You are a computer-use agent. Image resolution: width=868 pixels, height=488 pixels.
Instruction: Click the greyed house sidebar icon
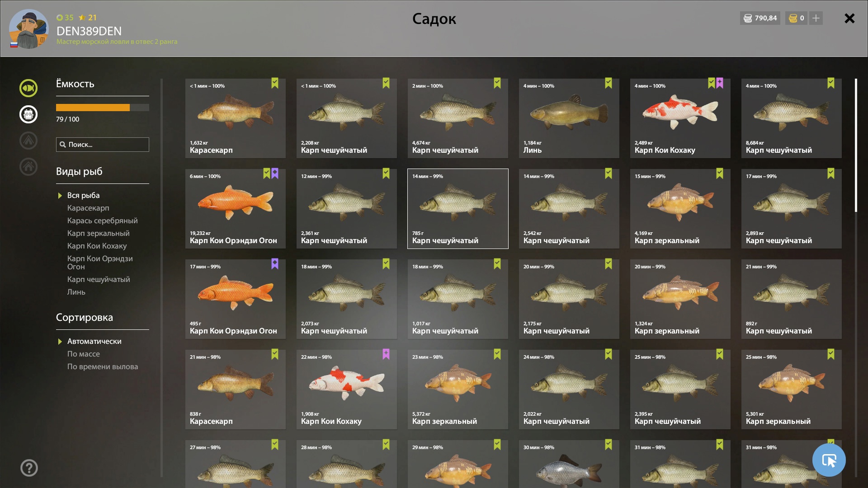click(x=28, y=167)
